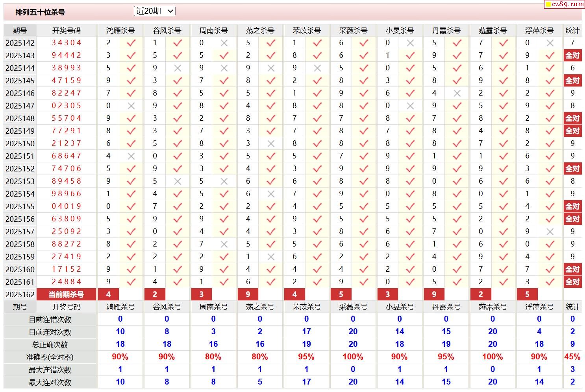The image size is (585, 392).
Task: Click 鸿雁杀号 current pick 4 in row 2025162
Action: [x=108, y=294]
